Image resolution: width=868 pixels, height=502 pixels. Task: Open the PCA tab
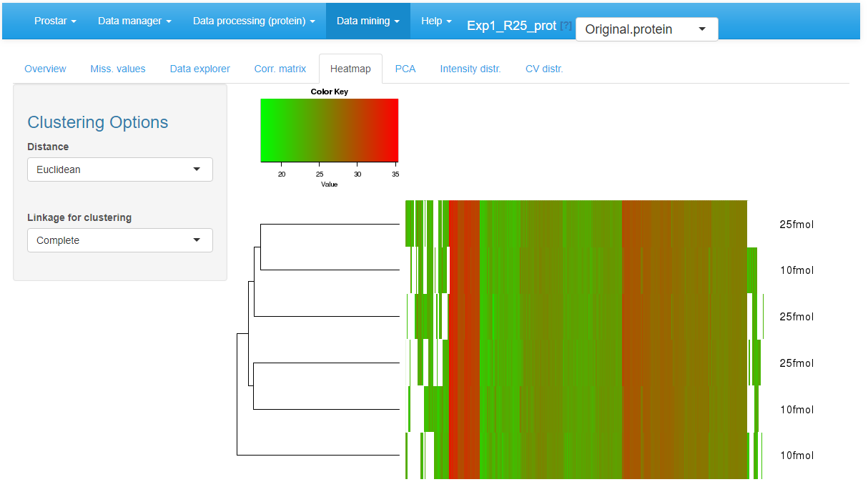[405, 69]
